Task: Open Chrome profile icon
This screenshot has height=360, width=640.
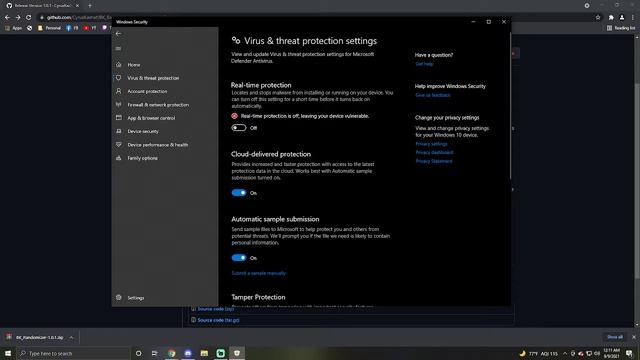Action: click(622, 17)
